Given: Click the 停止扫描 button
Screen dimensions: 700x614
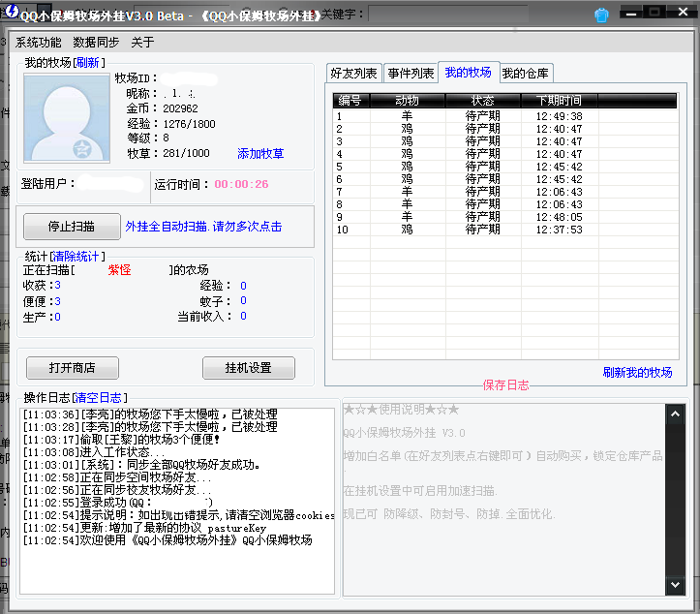Looking at the screenshot, I should [x=72, y=227].
